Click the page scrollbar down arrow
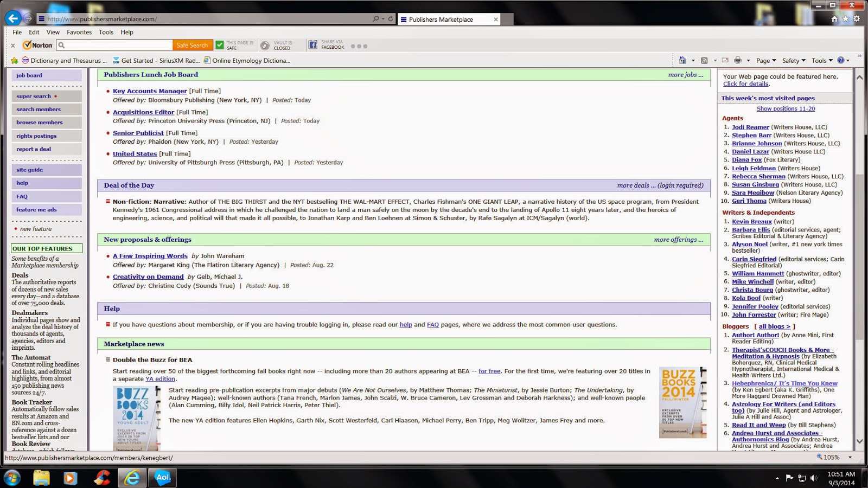The width and height of the screenshot is (868, 488). pyautogui.click(x=859, y=441)
